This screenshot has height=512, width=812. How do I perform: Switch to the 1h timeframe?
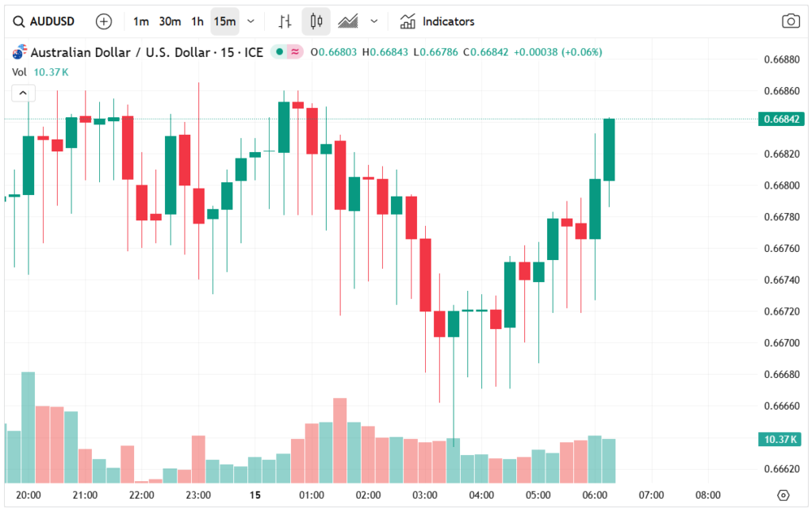[197, 21]
